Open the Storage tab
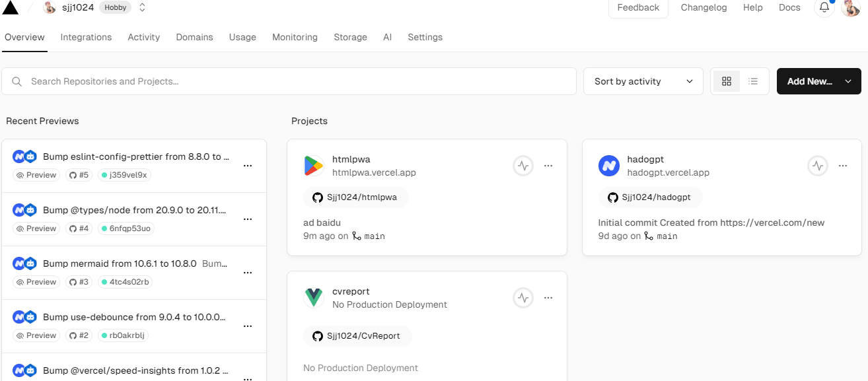 point(350,37)
